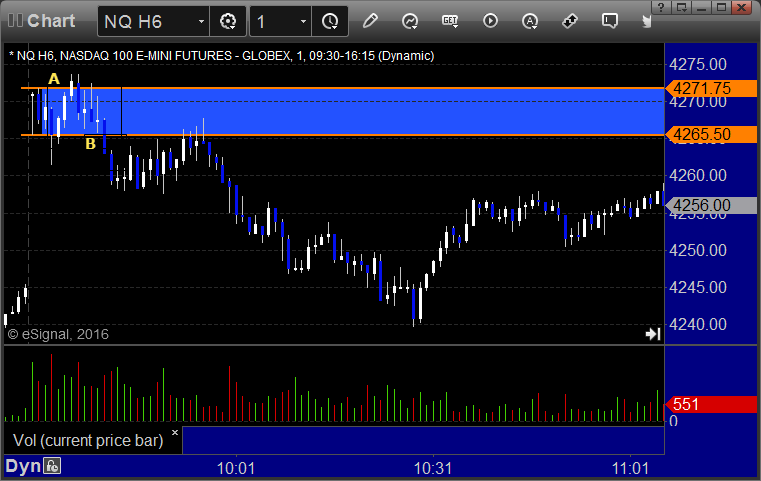Close the Vol study pane with X
Viewport: 761px width, 481px height.
tap(175, 432)
